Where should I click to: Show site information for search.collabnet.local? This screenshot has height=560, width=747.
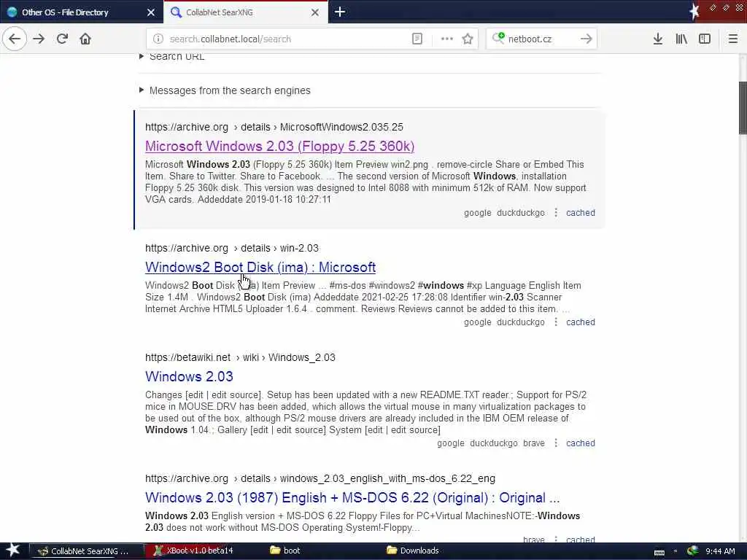click(158, 39)
